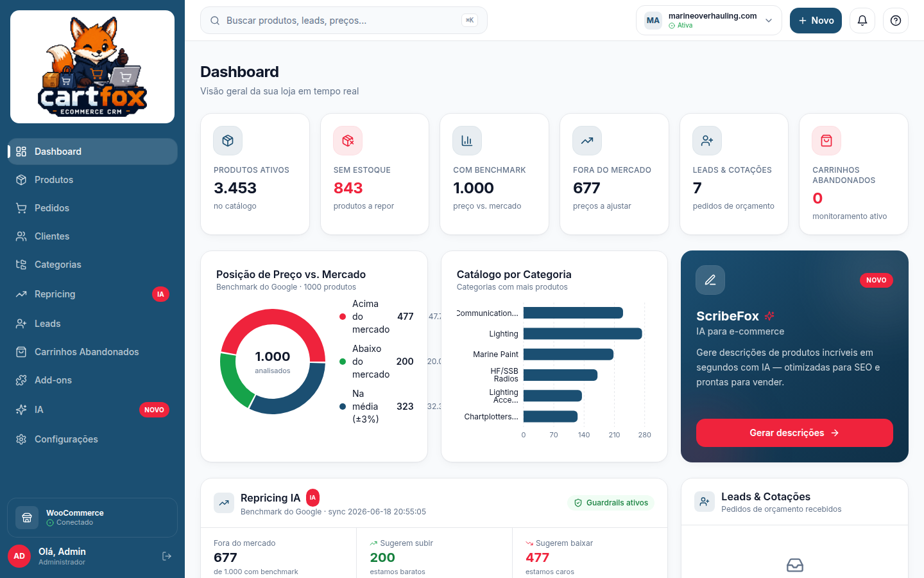Viewport: 924px width, 578px height.
Task: Click the Produtos Ativos box icon
Action: coord(228,141)
